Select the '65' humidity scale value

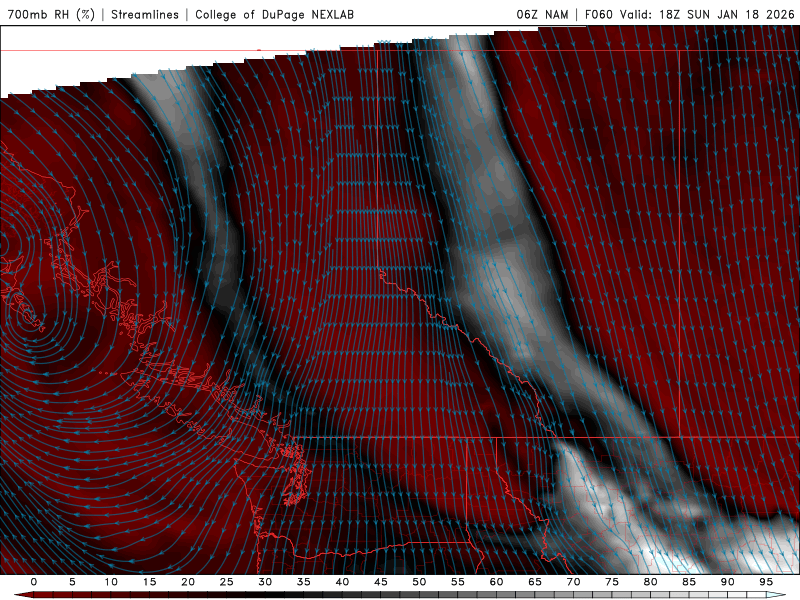pos(535,582)
